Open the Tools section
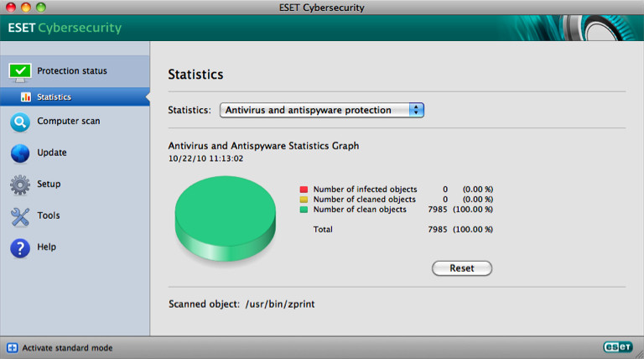This screenshot has height=359, width=644. (x=75, y=216)
